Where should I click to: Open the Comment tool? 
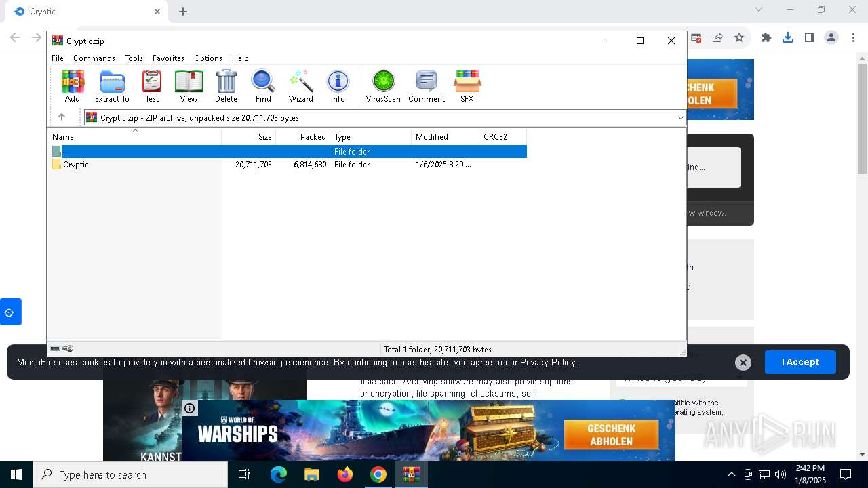tap(427, 86)
